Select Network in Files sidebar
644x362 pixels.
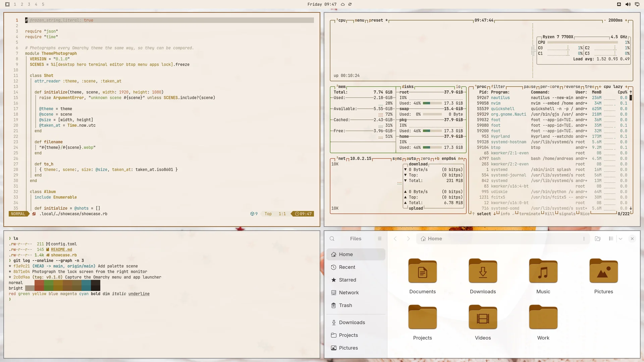click(x=356, y=293)
